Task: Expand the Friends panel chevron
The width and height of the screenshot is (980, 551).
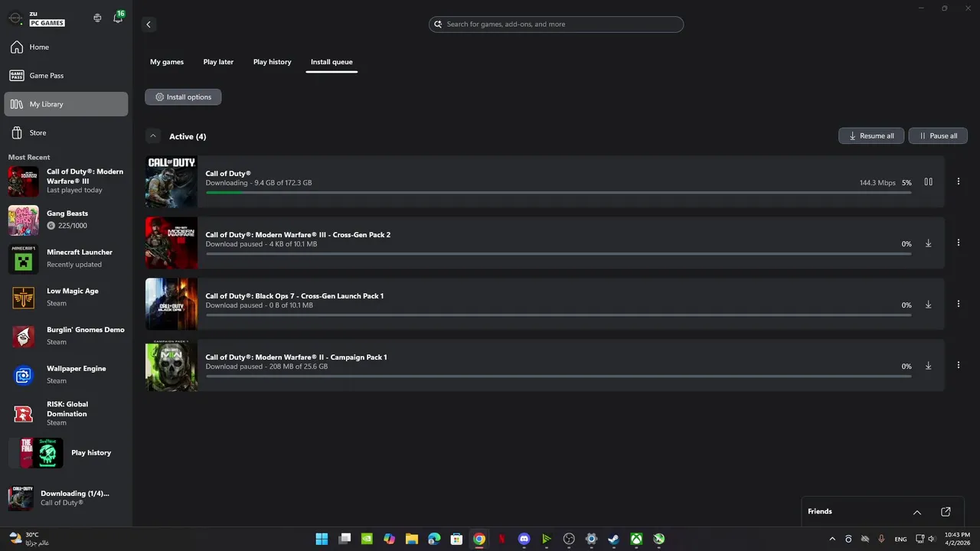Action: [917, 512]
